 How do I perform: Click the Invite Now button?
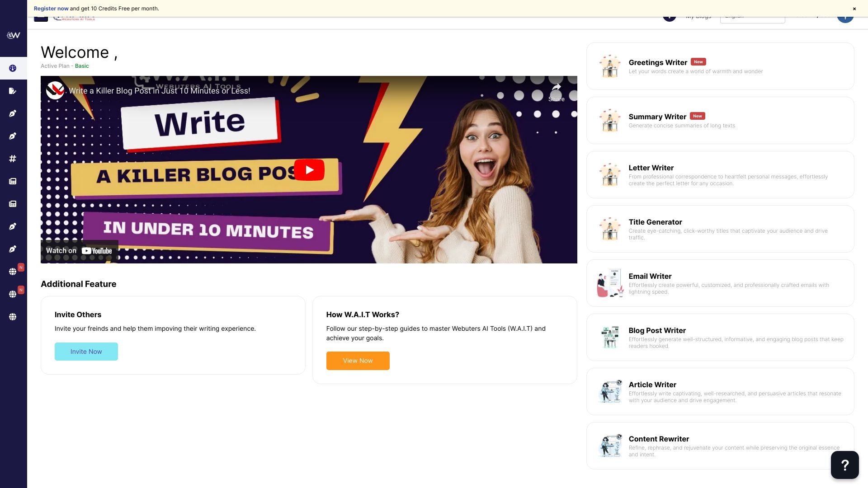point(86,352)
